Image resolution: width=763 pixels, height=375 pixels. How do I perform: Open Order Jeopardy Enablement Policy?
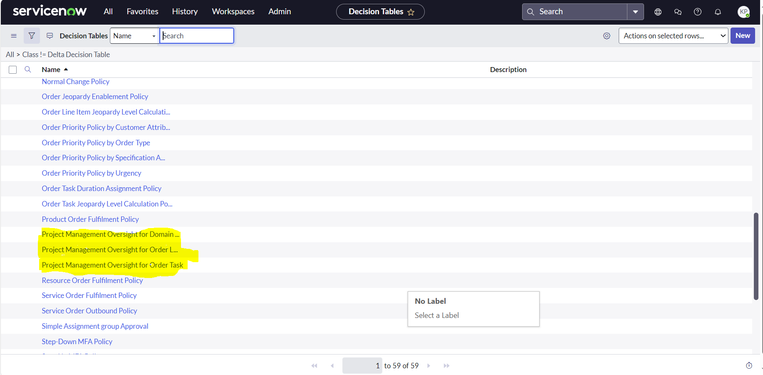(95, 97)
